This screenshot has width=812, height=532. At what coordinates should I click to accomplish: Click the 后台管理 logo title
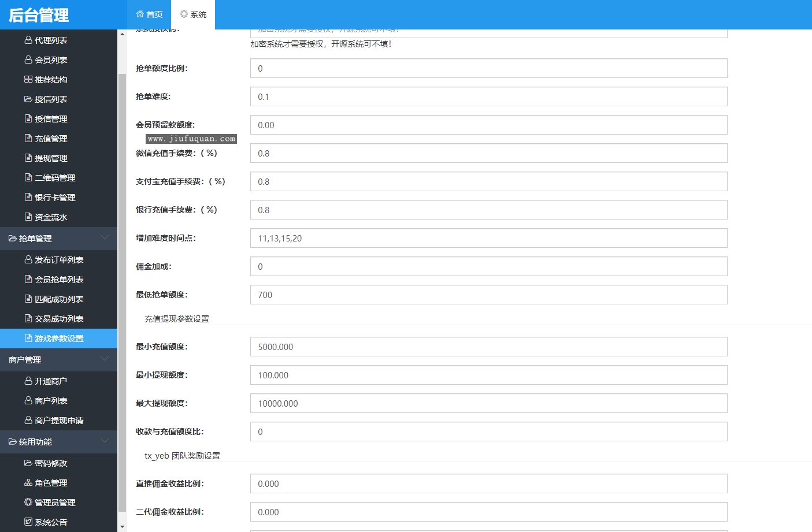[x=39, y=15]
